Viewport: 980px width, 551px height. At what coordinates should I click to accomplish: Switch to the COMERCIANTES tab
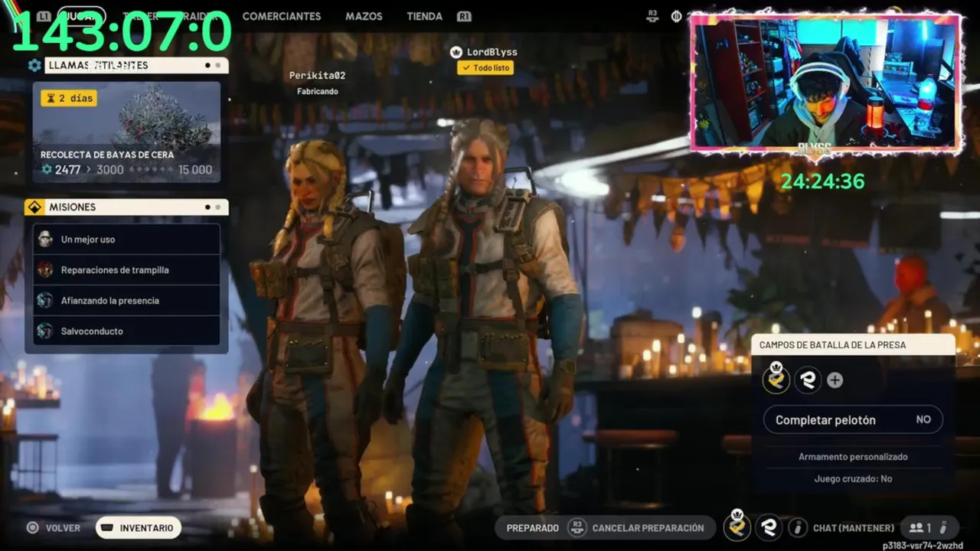(282, 16)
